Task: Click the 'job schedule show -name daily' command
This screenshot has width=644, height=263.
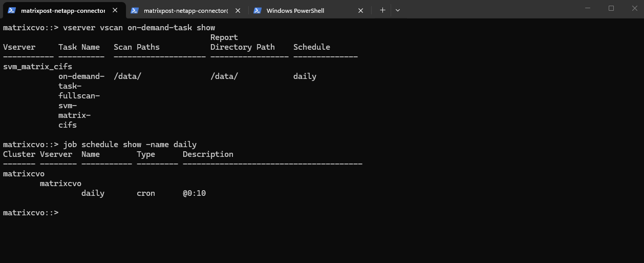Action: [x=130, y=145]
